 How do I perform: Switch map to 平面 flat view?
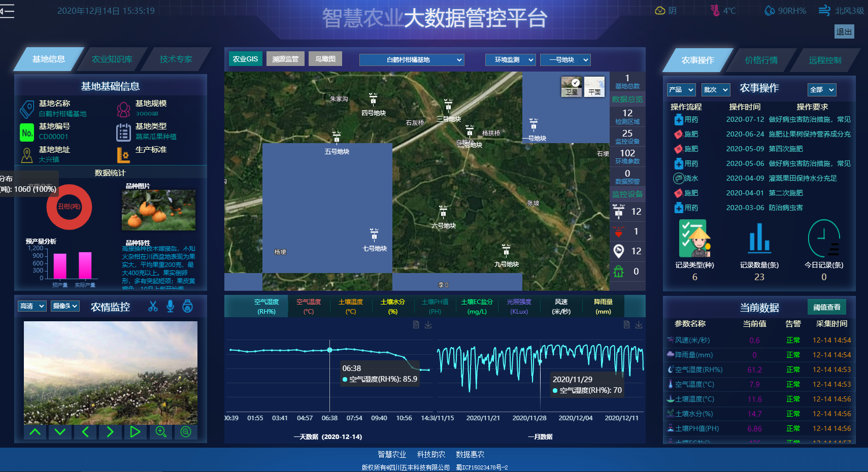click(x=594, y=86)
